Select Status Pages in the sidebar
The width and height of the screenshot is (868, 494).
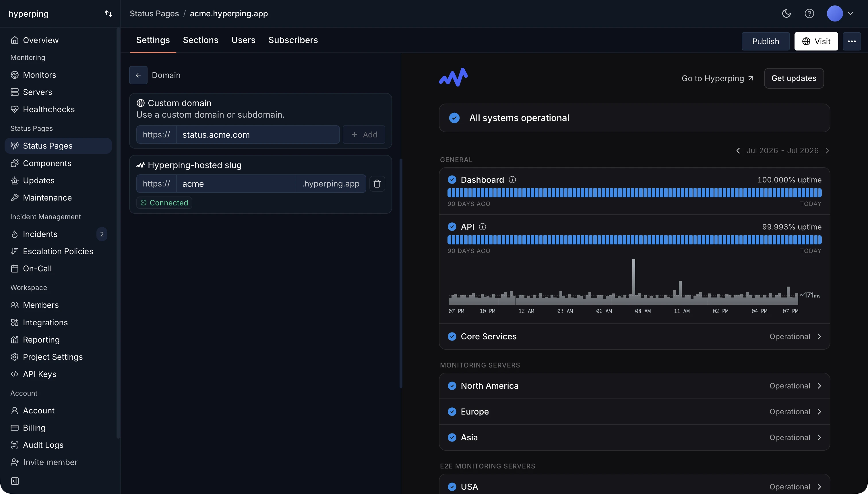tap(58, 145)
